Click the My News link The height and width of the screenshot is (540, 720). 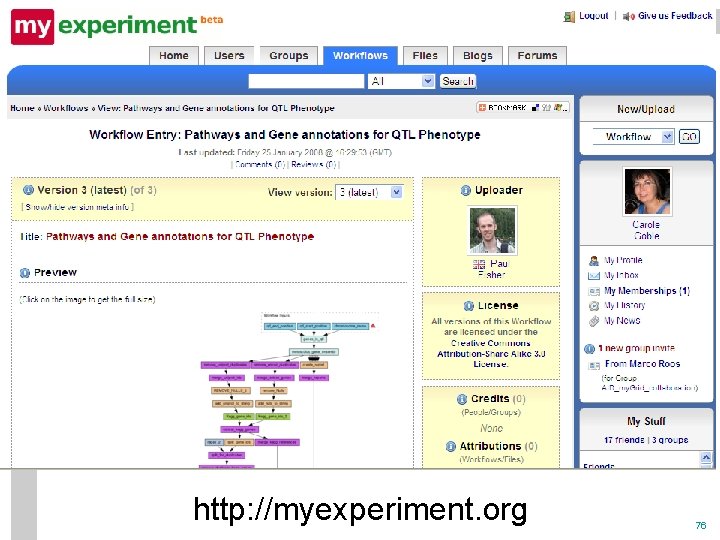(622, 321)
